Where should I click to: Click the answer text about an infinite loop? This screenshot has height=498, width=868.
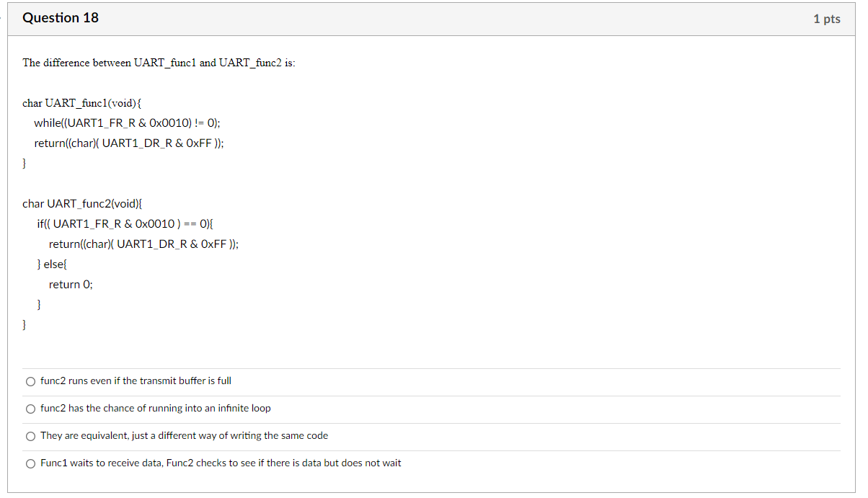point(156,408)
